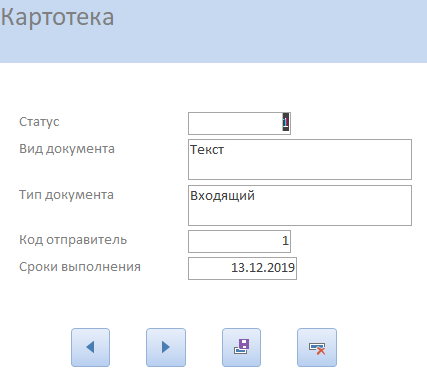The height and width of the screenshot is (379, 427).
Task: Click the Статус label
Action: [x=39, y=122]
